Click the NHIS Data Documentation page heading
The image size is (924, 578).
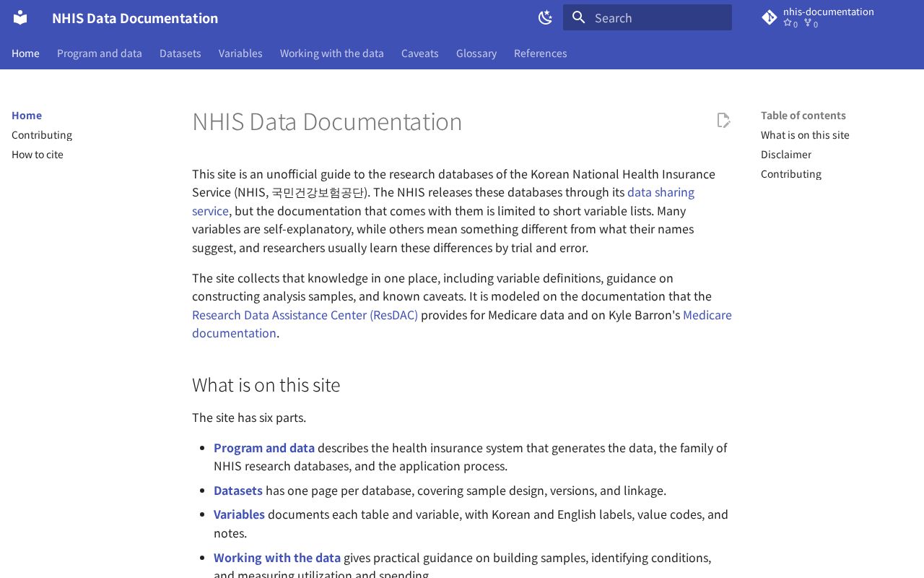[327, 121]
